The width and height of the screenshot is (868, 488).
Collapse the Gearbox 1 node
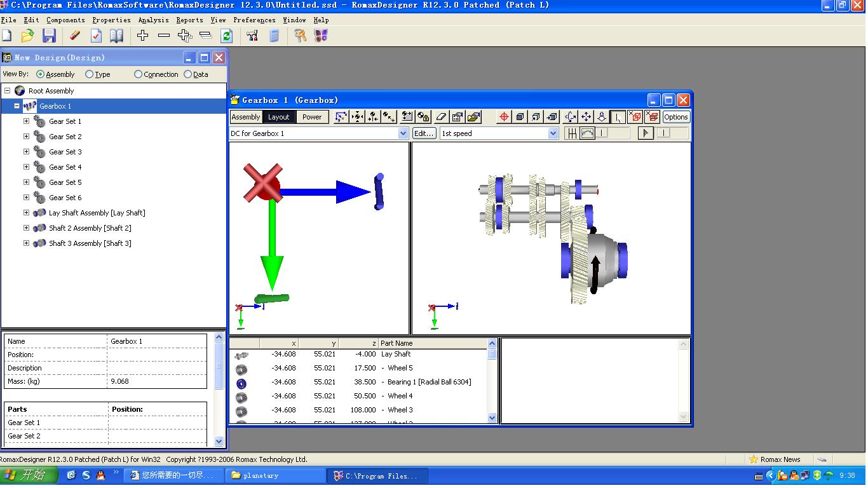[x=17, y=106]
